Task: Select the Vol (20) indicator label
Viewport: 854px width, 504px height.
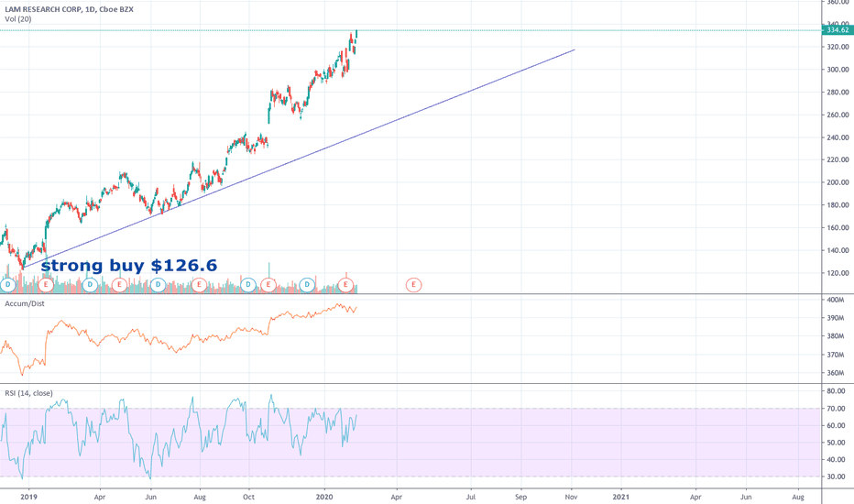Action: [18, 19]
